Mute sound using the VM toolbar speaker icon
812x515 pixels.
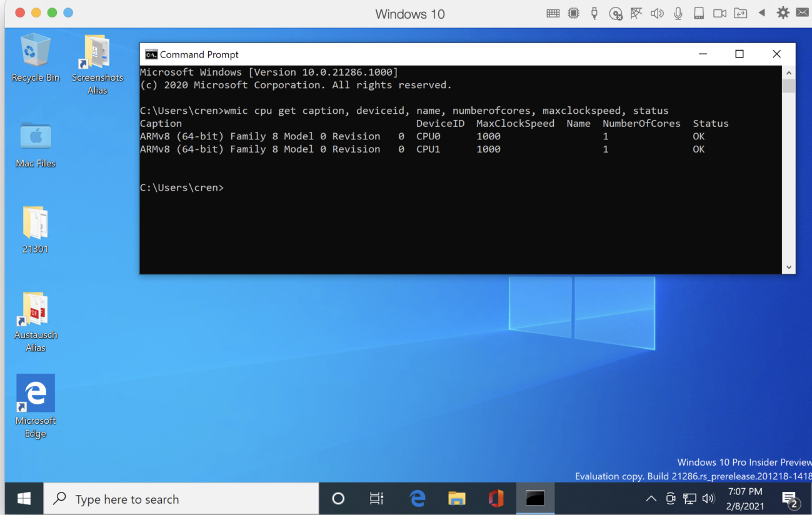[657, 12]
